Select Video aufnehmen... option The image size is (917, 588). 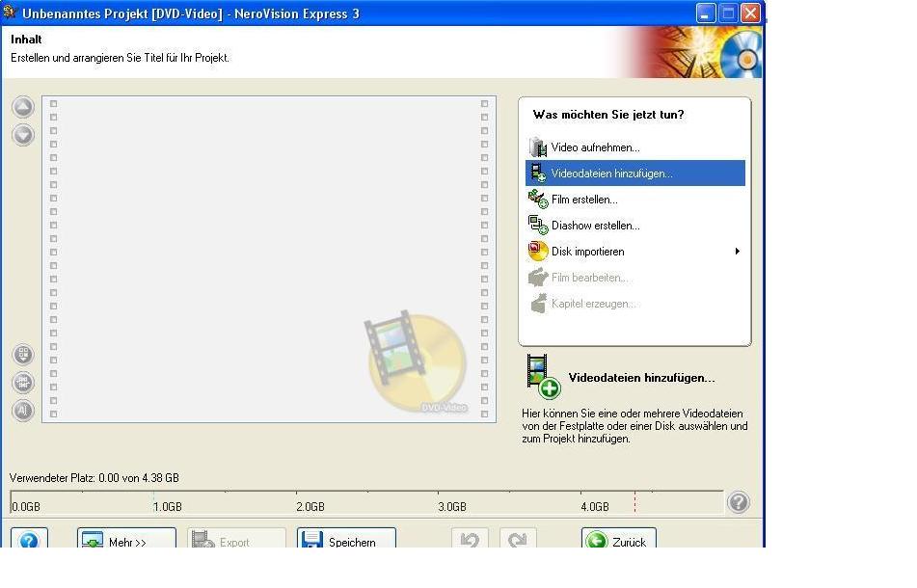pyautogui.click(x=635, y=147)
